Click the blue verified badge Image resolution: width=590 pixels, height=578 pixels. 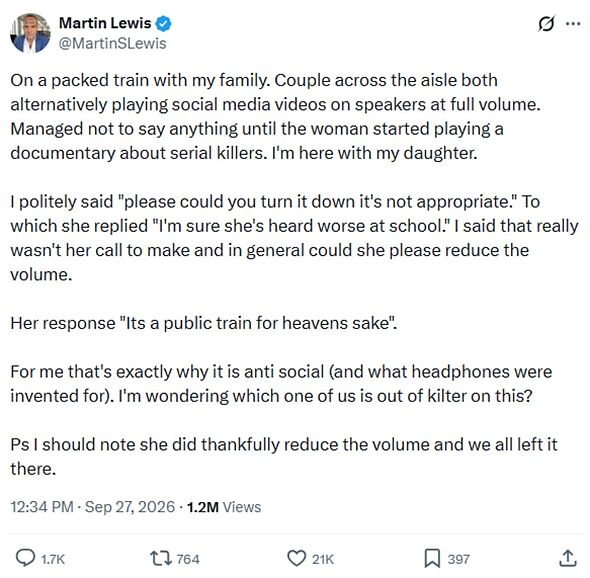click(163, 24)
